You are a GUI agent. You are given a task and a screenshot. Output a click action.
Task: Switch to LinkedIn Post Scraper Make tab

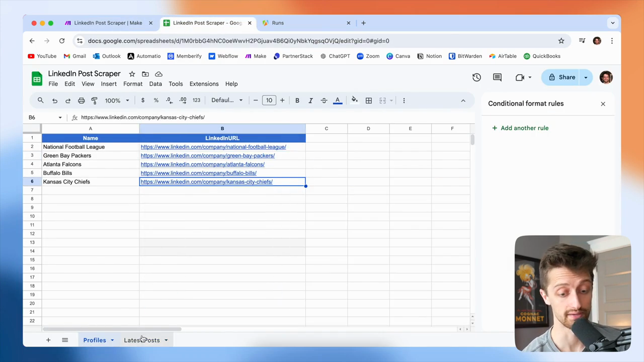(x=108, y=23)
